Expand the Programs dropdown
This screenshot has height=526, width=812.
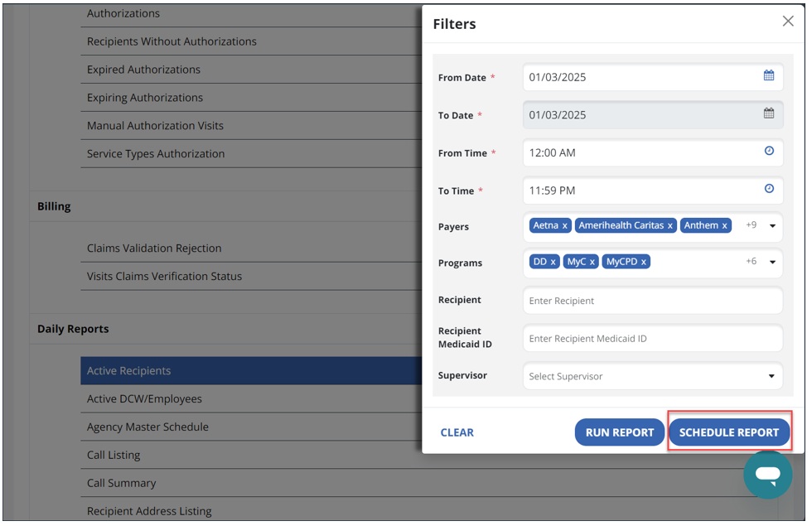point(772,262)
